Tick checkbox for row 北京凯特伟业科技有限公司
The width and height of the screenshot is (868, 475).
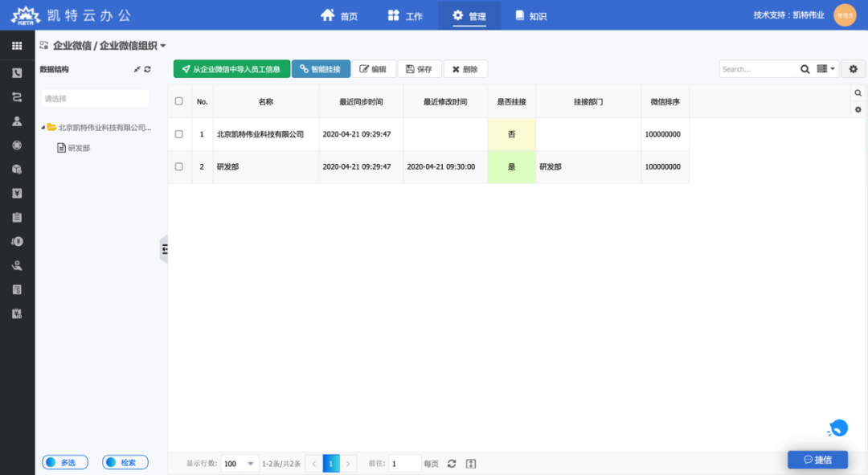tap(178, 134)
